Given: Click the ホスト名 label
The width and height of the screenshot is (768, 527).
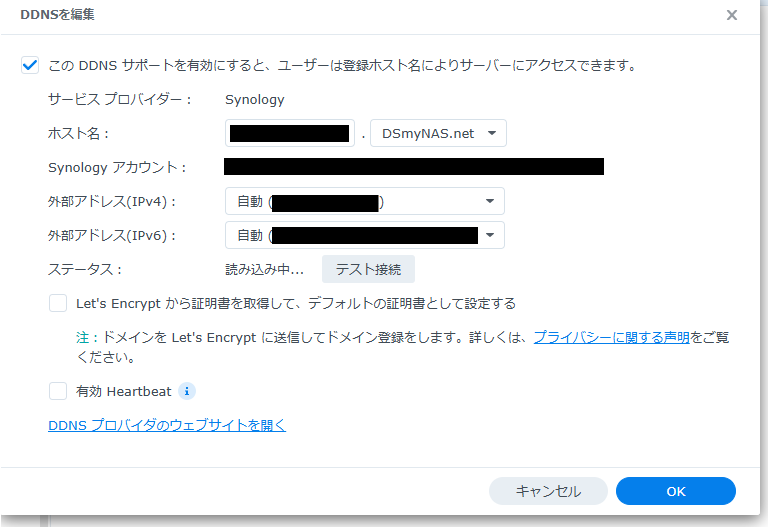Looking at the screenshot, I should point(78,133).
